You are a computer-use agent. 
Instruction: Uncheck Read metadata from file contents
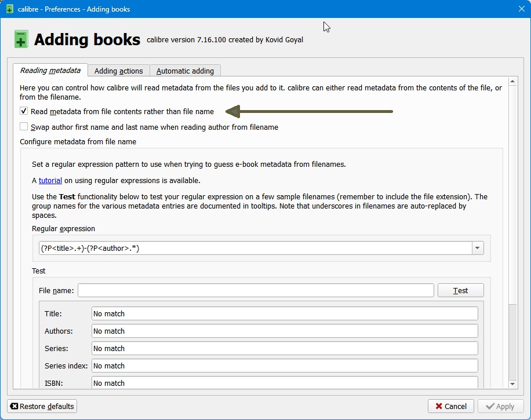[x=24, y=111]
